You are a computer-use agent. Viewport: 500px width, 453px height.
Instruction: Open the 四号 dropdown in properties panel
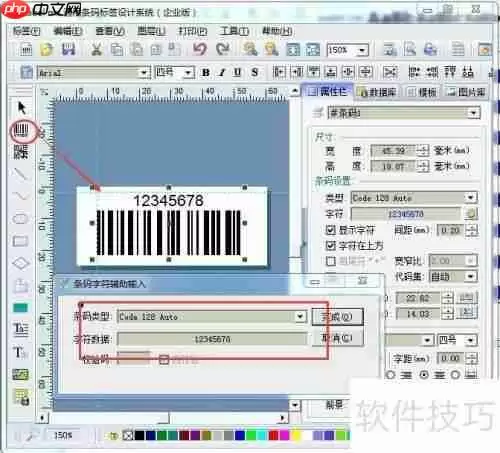tap(471, 340)
